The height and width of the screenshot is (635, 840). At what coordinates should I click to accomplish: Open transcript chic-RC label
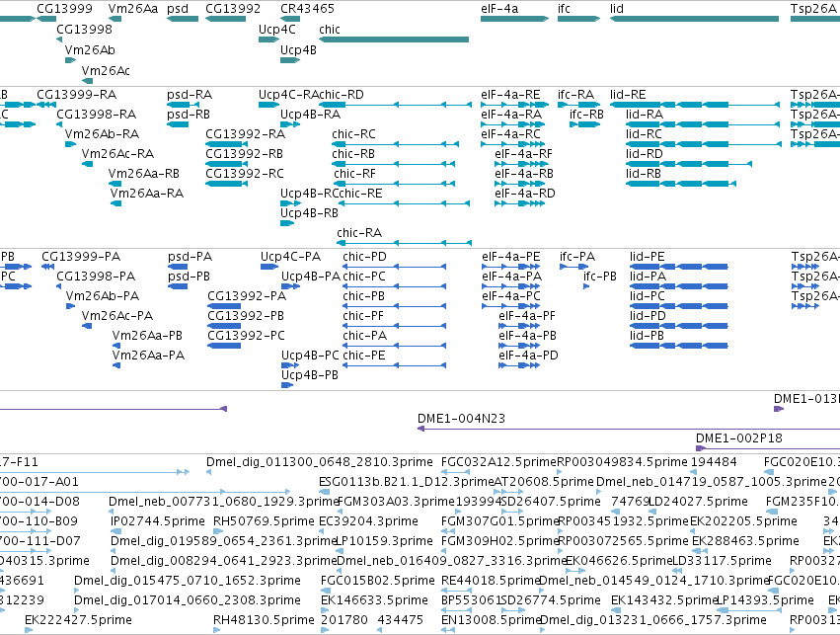click(353, 134)
